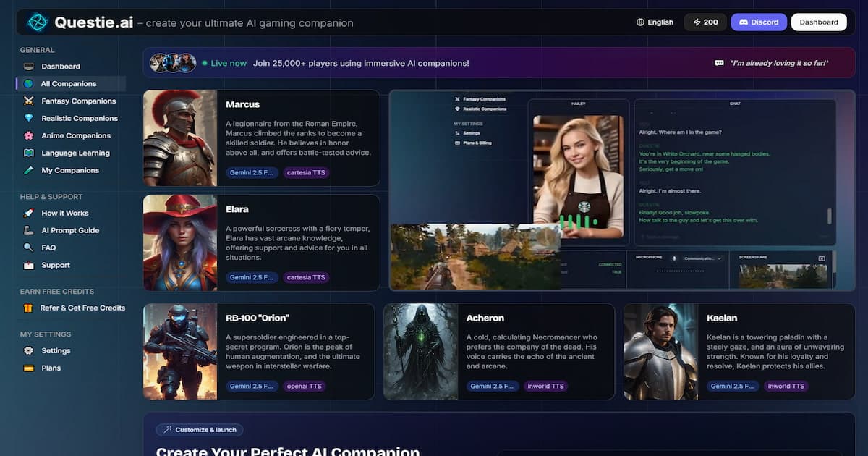Click the My Companions wand icon

pyautogui.click(x=28, y=171)
